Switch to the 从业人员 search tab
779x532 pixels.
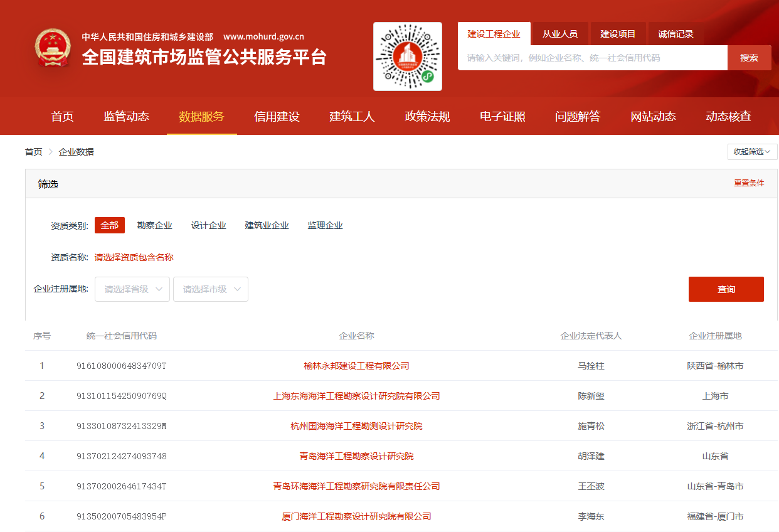(x=559, y=33)
